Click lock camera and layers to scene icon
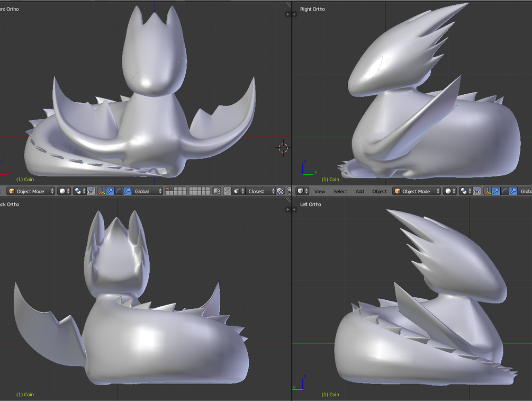 coord(217,191)
